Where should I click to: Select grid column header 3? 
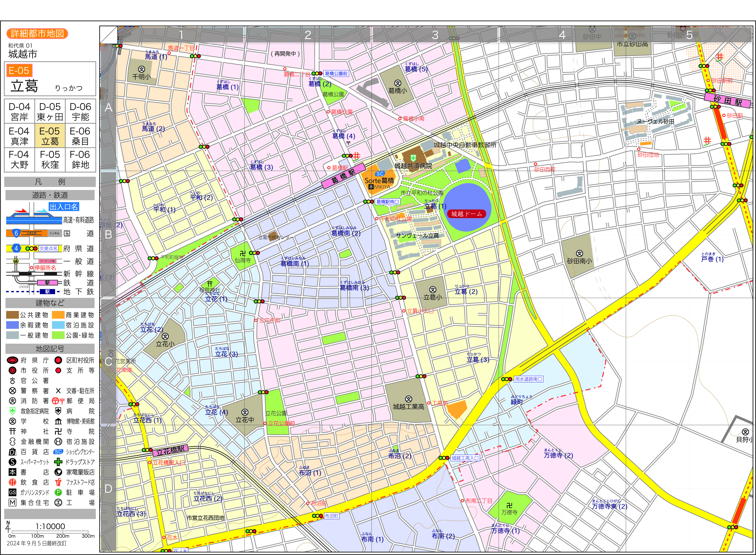(435, 35)
